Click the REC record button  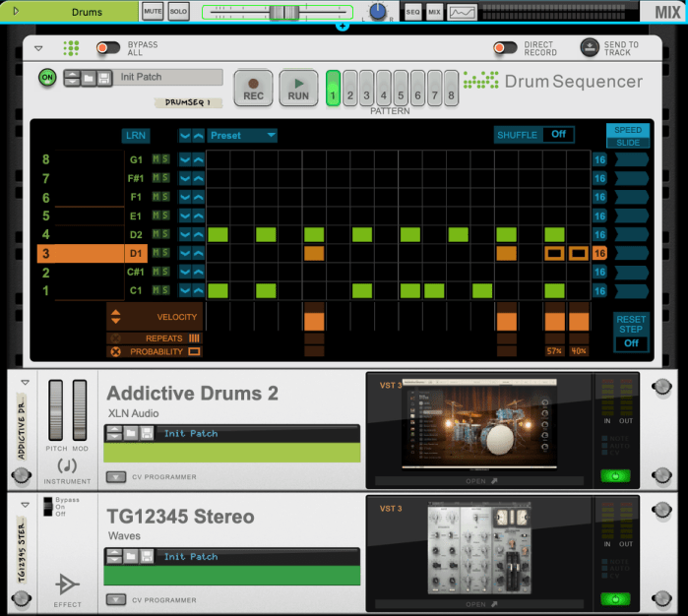tap(254, 87)
